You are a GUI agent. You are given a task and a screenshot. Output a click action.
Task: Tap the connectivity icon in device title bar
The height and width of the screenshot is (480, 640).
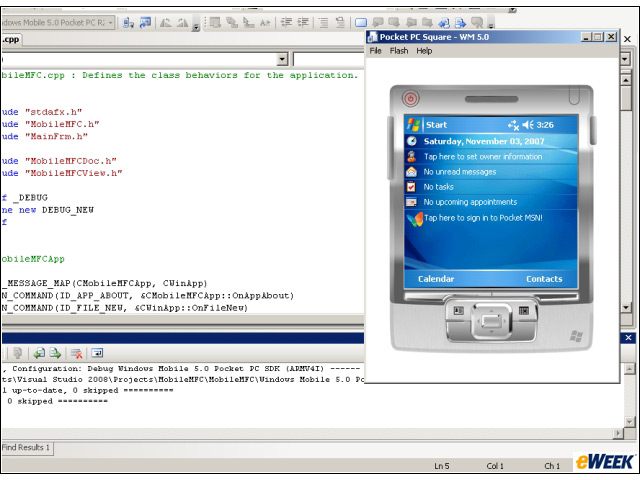[x=512, y=125]
